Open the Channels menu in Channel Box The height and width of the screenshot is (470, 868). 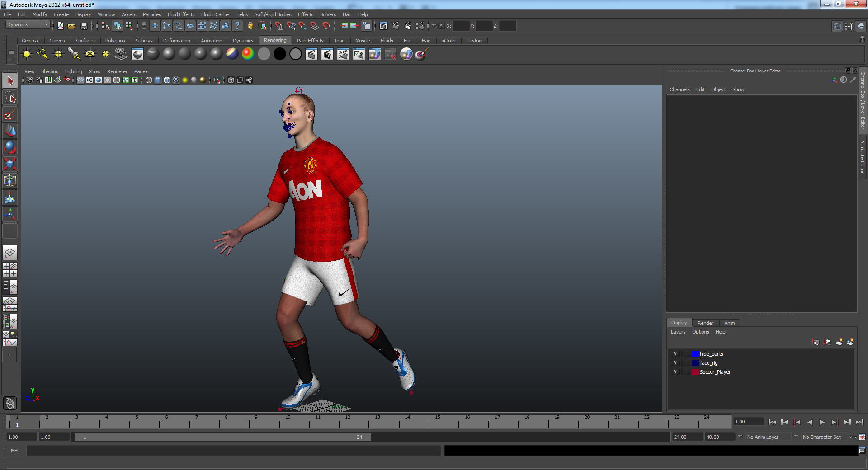679,89
